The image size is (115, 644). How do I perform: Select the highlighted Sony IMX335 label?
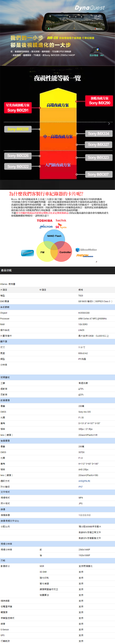(x=18, y=129)
